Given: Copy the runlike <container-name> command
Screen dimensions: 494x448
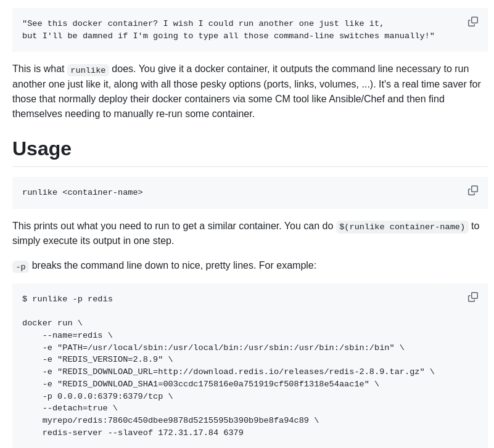Looking at the screenshot, I should [472, 190].
